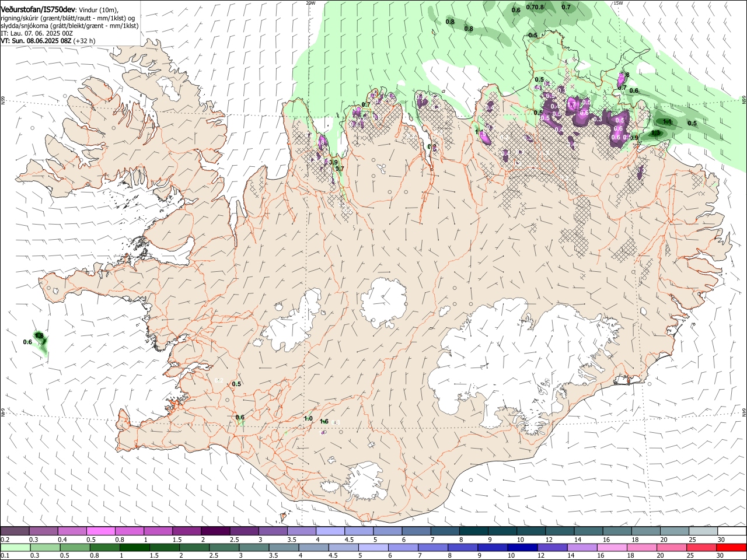Image resolution: width=747 pixels, height=560 pixels.
Task: Pick the deep navy rain swatch starting at 10
Action: coord(522,548)
